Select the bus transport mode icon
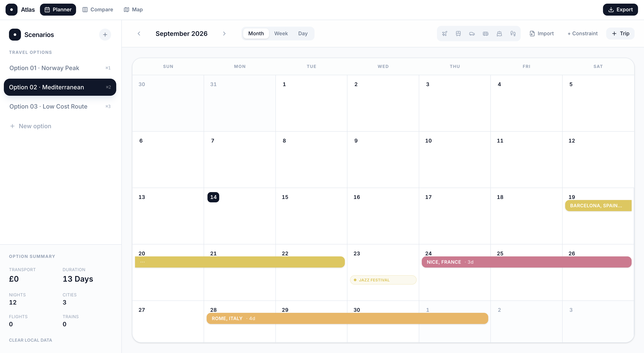Viewport: 644px width, 353px height. [x=485, y=34]
